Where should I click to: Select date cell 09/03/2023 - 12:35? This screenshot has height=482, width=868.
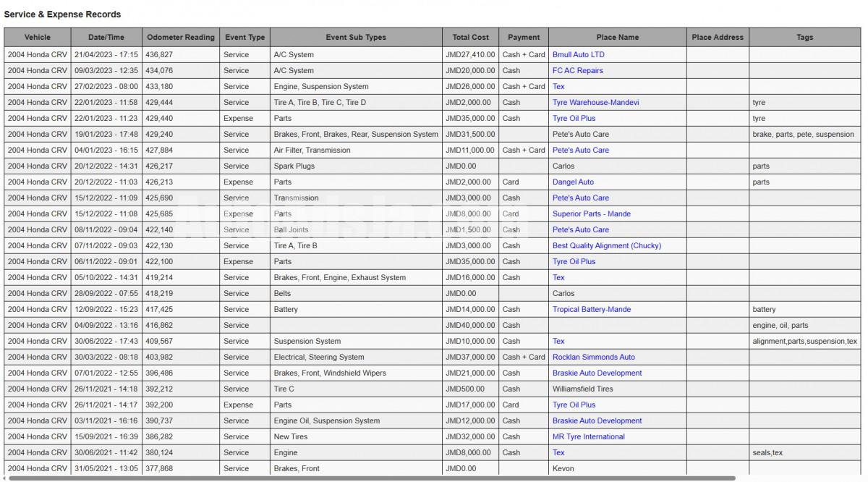pos(106,70)
